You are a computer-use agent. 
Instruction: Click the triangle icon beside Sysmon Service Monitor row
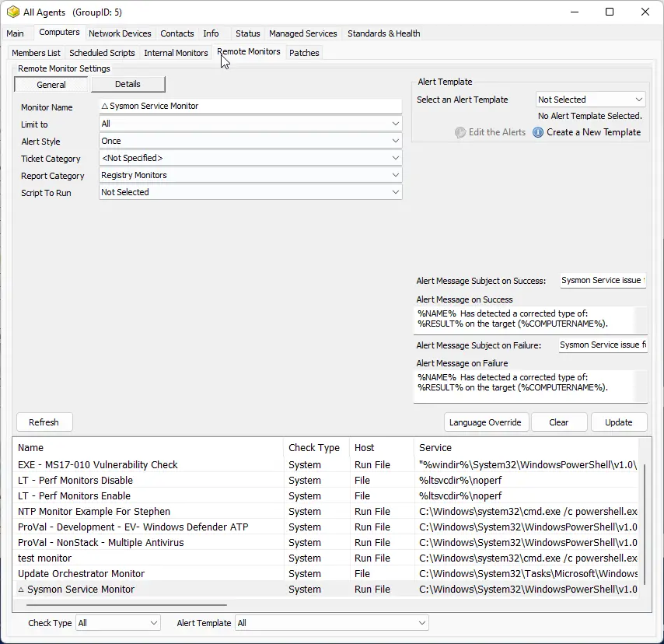click(x=21, y=590)
